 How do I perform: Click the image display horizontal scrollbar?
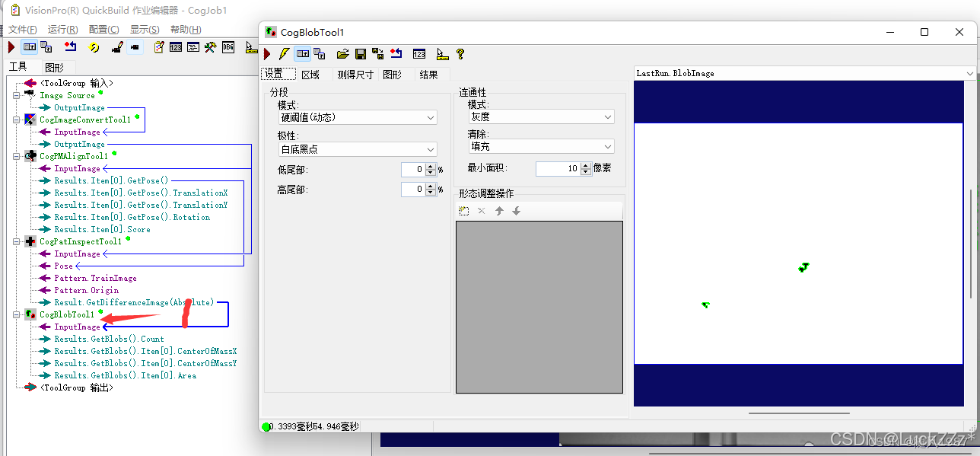799,413
